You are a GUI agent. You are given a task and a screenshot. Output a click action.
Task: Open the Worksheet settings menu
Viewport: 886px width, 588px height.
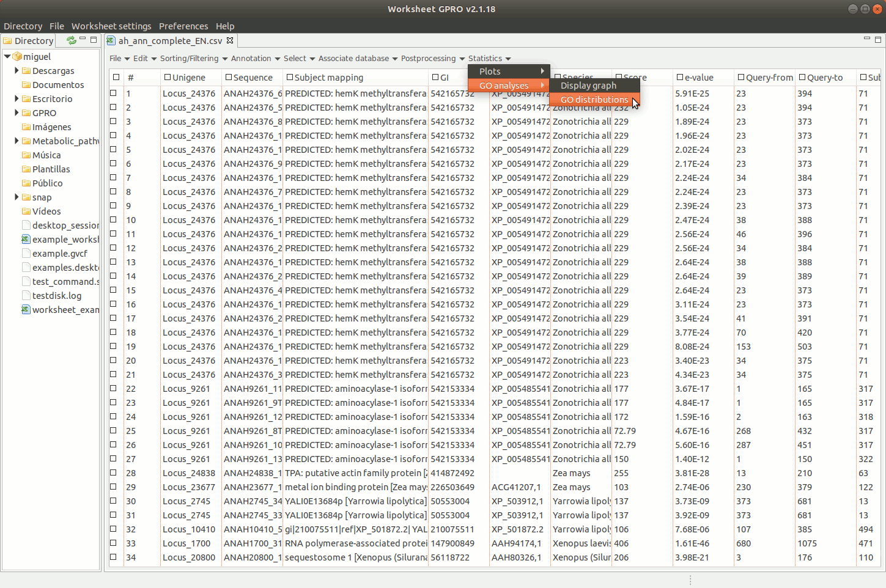tap(111, 26)
